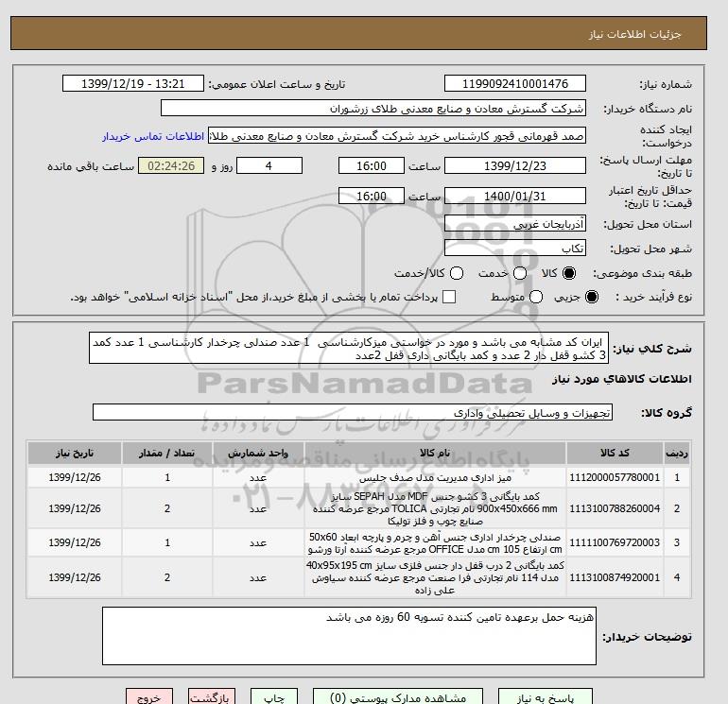728x704 pixels.
Task: Click the گروه کالا field
Action: (353, 412)
